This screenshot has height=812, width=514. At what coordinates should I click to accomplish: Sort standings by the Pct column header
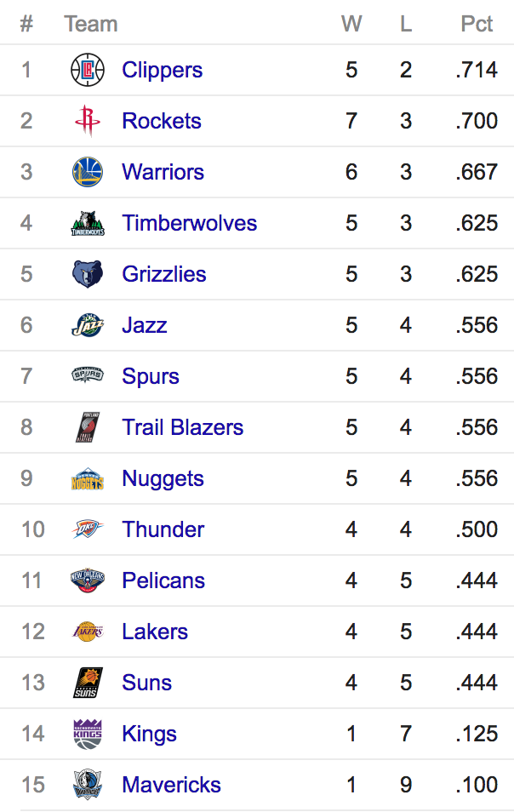tap(477, 24)
